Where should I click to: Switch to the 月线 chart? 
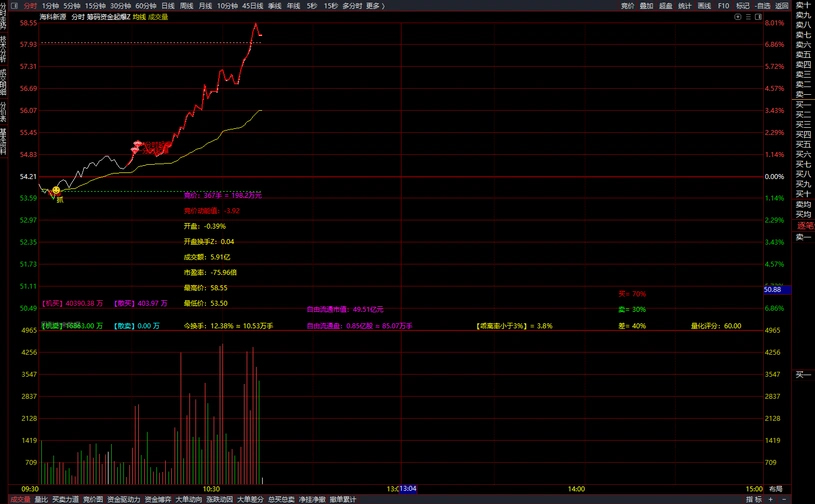[x=205, y=6]
